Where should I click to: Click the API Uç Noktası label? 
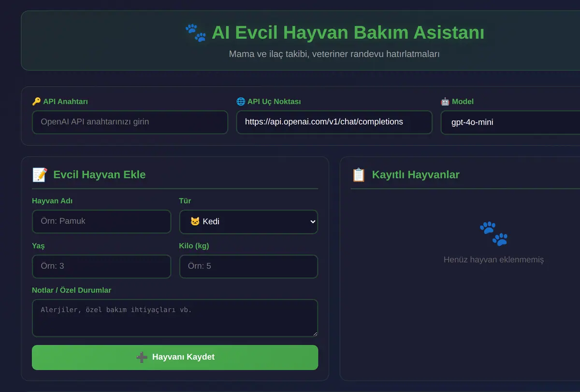274,102
